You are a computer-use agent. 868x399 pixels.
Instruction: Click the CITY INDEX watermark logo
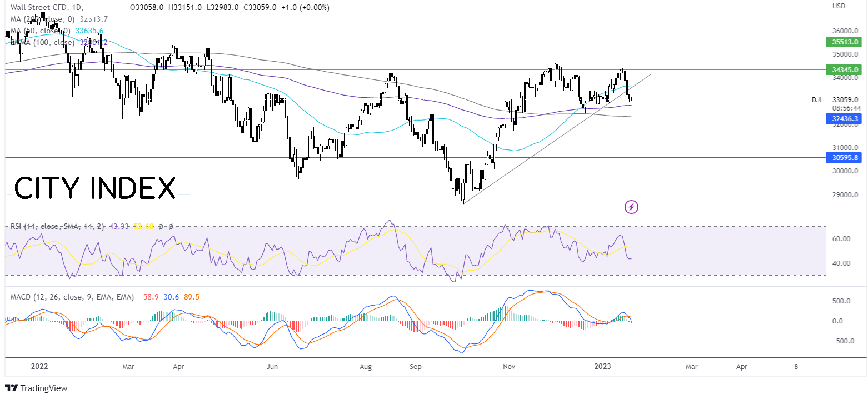(94, 188)
